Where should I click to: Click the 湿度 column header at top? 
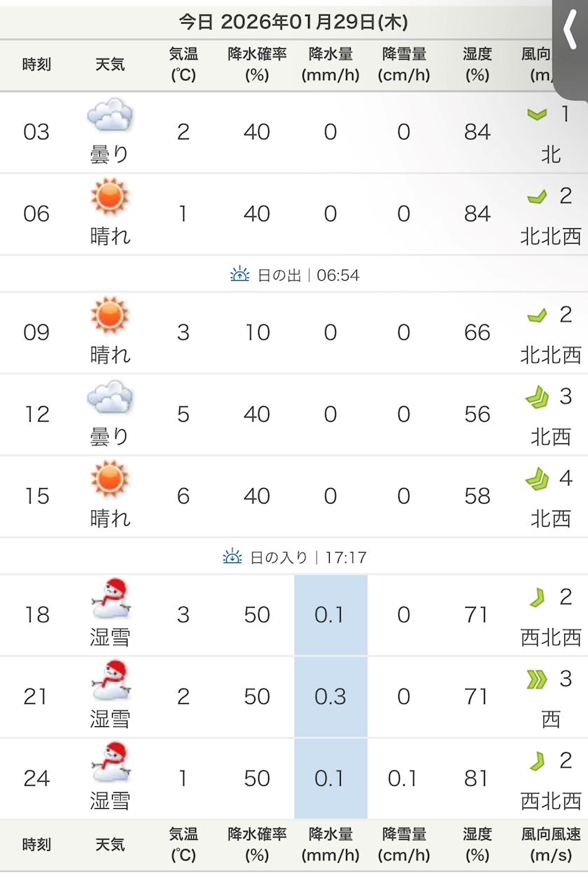(477, 64)
